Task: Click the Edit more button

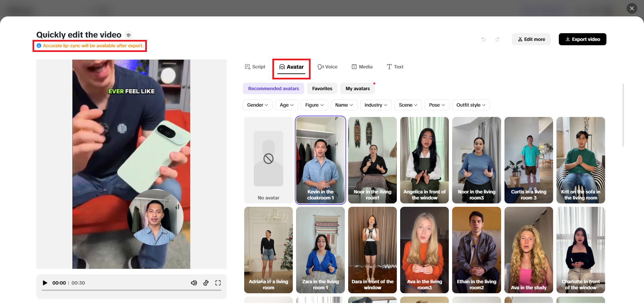Action: 531,39
